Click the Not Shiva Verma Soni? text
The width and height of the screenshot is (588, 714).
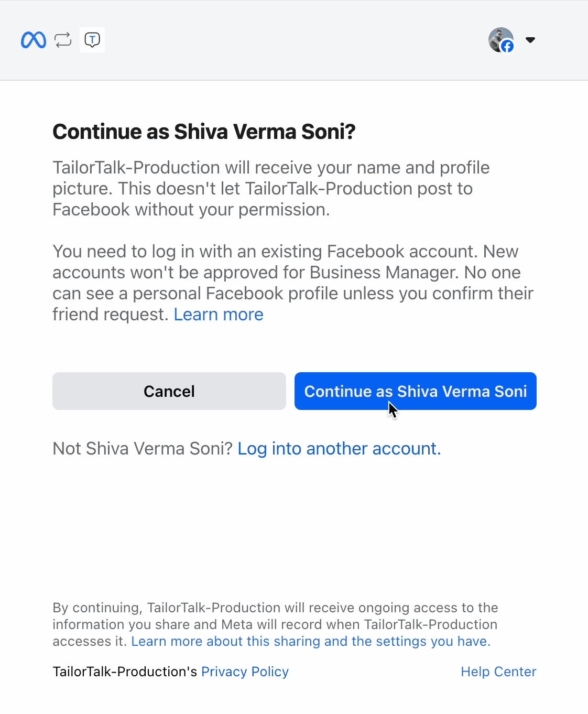point(143,449)
